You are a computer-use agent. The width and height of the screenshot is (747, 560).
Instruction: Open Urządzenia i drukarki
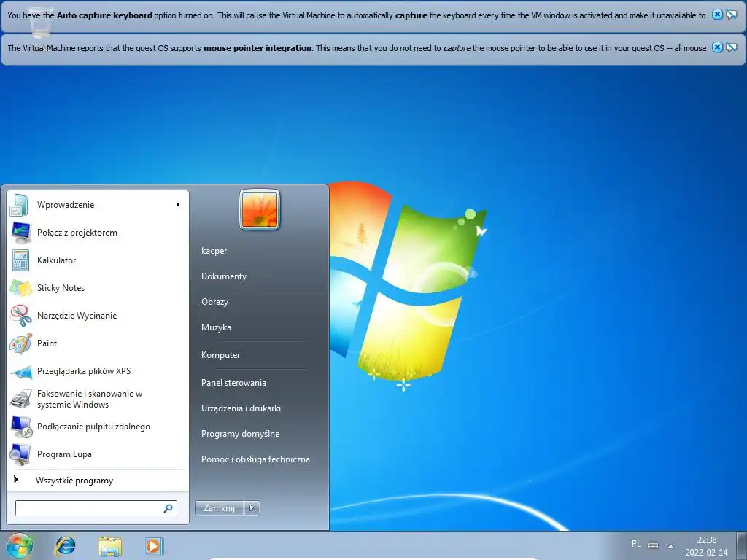[x=241, y=408]
